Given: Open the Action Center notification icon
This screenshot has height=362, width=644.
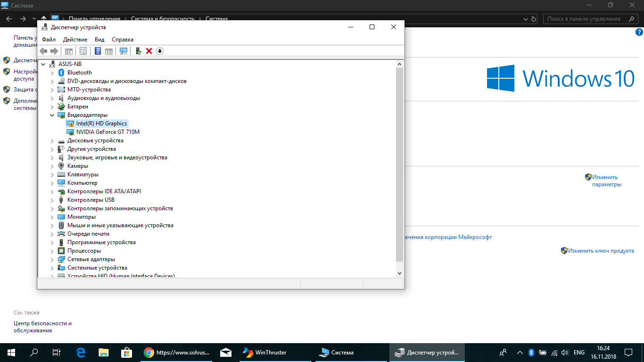Looking at the screenshot, I should [628, 352].
